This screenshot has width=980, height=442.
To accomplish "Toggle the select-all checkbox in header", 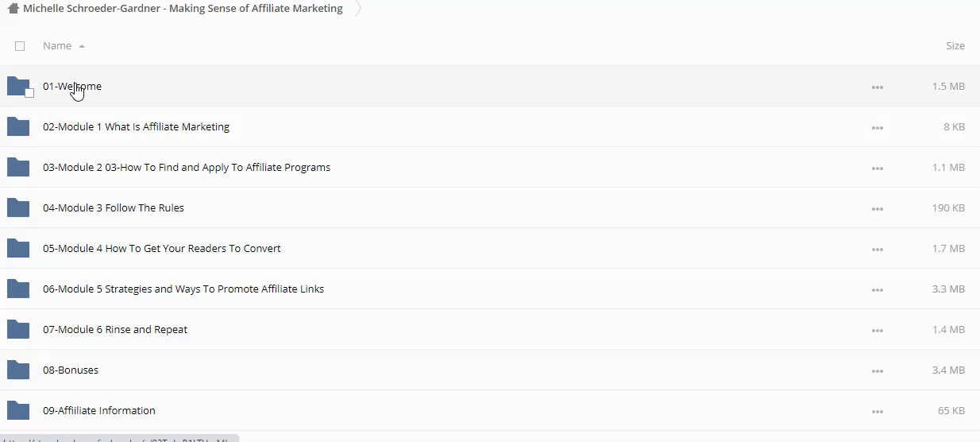I will pos(20,46).
